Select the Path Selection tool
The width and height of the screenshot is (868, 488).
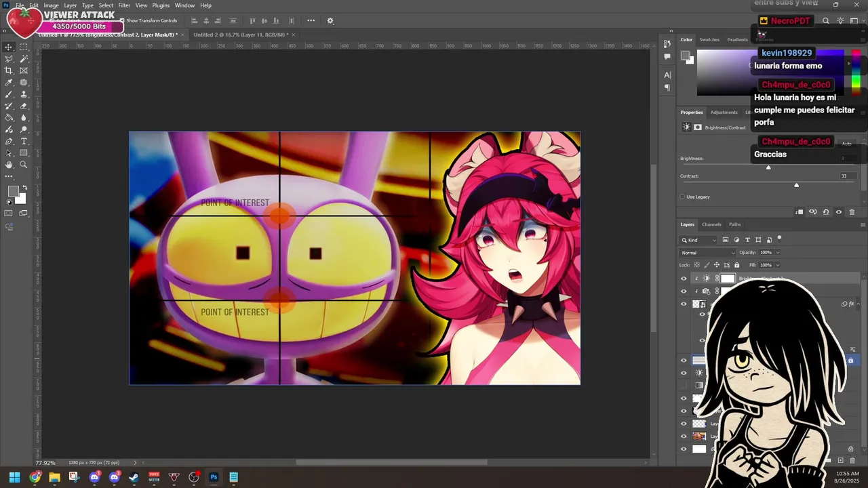[9, 153]
